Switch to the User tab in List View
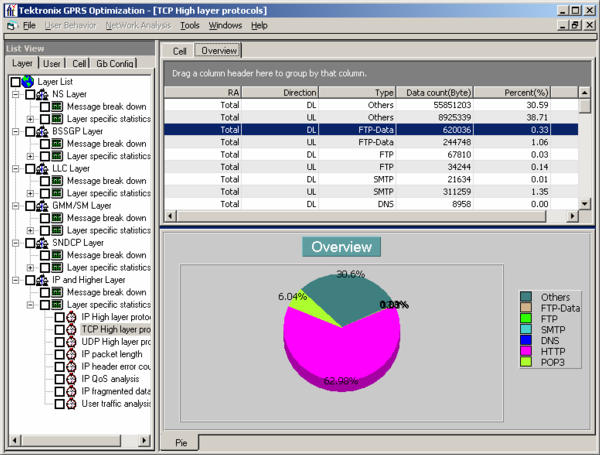The width and height of the screenshot is (600, 455). [x=52, y=64]
